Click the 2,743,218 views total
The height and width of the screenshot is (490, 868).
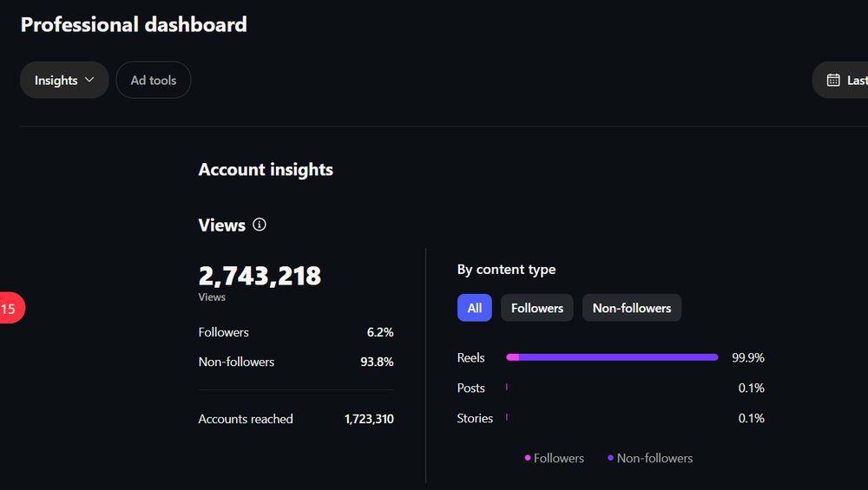click(x=260, y=276)
